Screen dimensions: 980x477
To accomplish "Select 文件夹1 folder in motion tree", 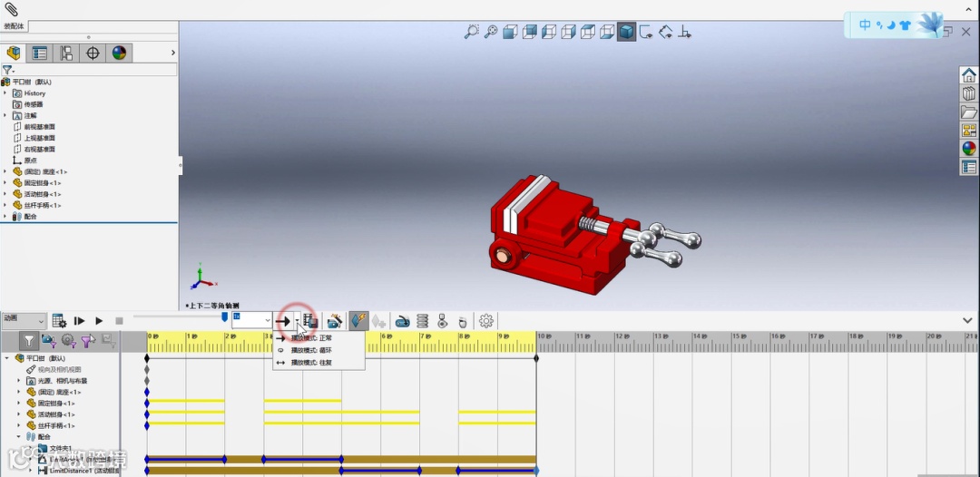I will click(x=61, y=448).
